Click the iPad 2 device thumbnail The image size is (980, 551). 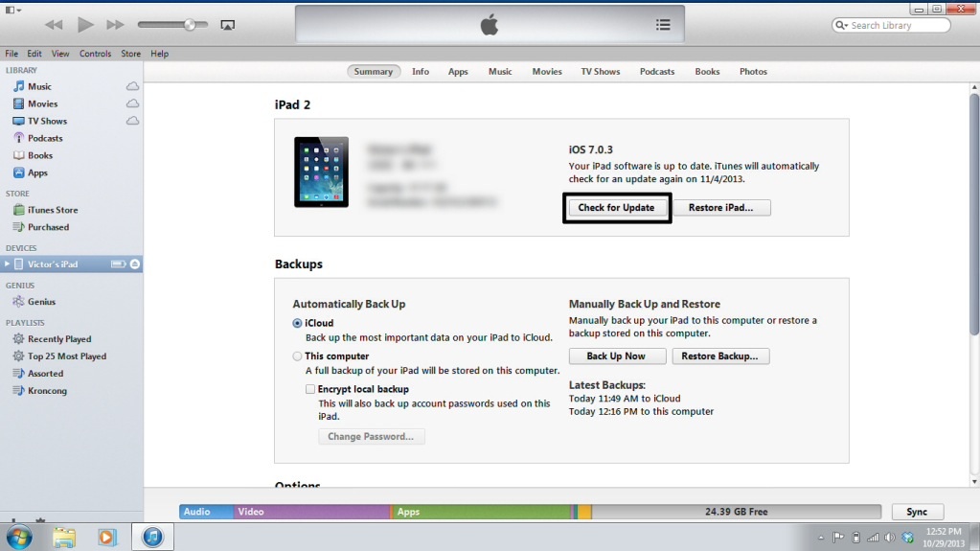321,172
